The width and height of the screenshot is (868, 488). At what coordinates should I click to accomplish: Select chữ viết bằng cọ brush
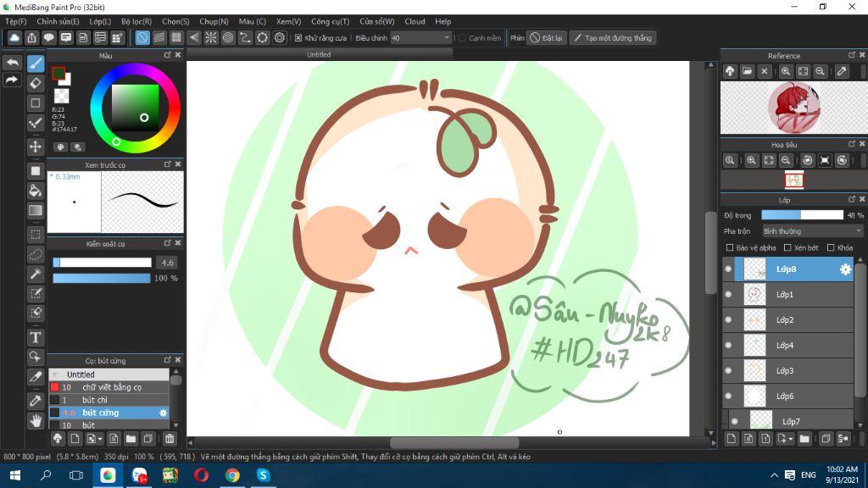(109, 387)
